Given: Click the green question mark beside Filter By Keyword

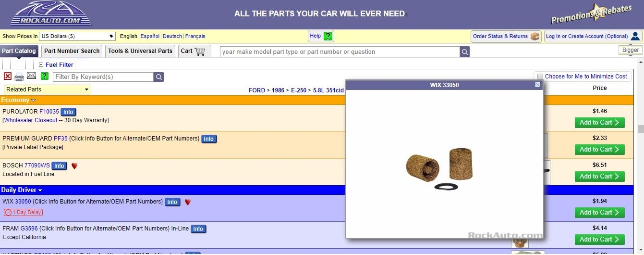Looking at the screenshot, I should coord(45,76).
